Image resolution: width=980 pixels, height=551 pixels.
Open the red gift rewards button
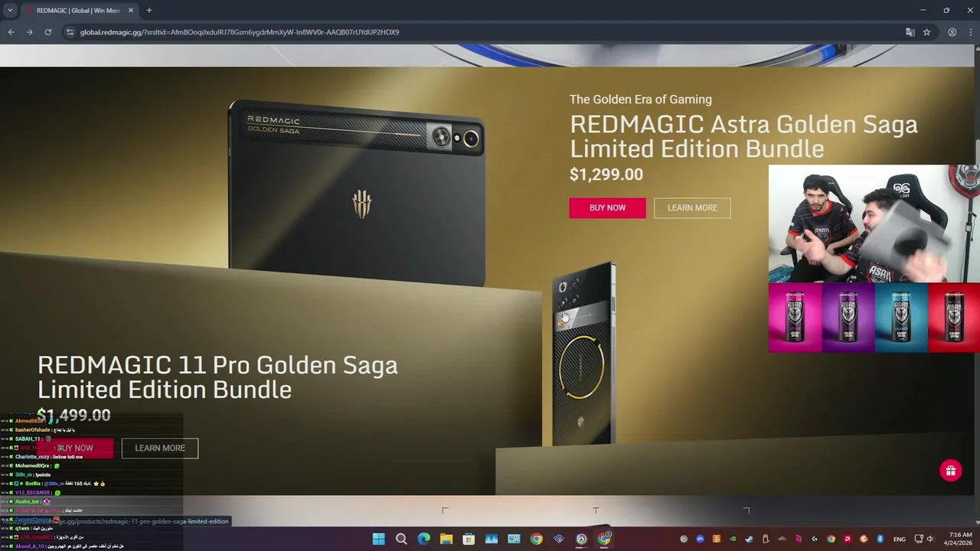(950, 470)
